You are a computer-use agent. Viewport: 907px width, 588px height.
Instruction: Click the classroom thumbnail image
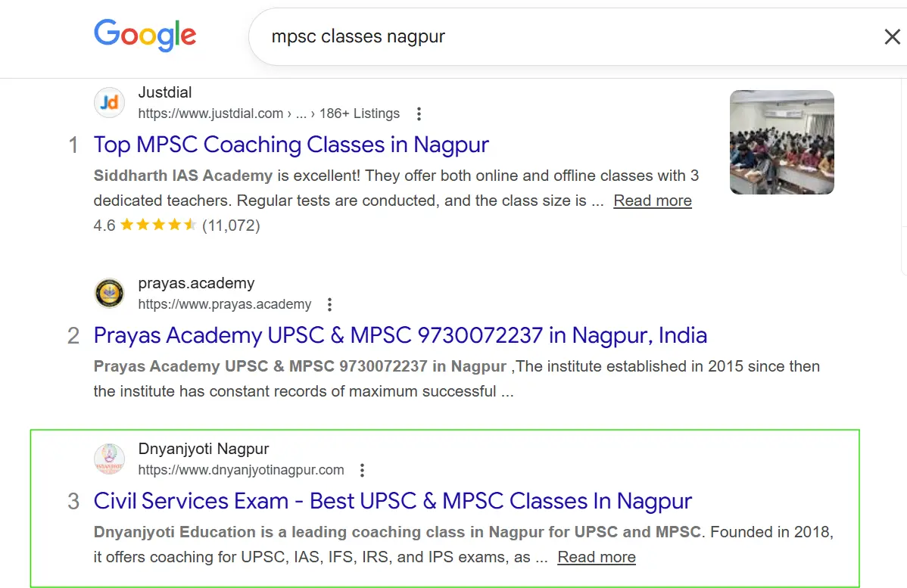781,142
